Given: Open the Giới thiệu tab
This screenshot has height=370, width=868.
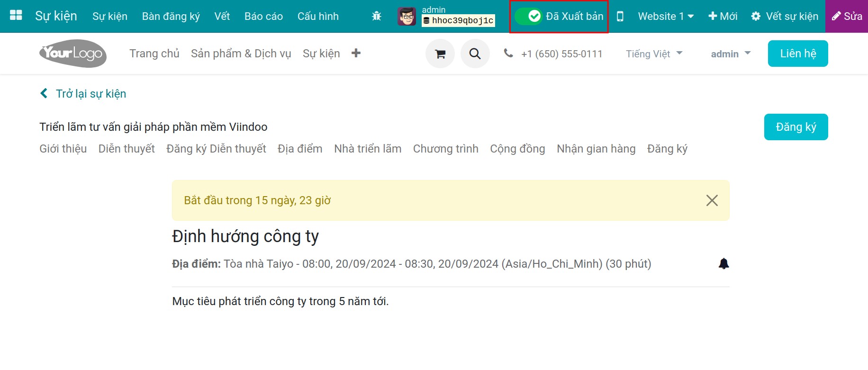Looking at the screenshot, I should [x=63, y=149].
